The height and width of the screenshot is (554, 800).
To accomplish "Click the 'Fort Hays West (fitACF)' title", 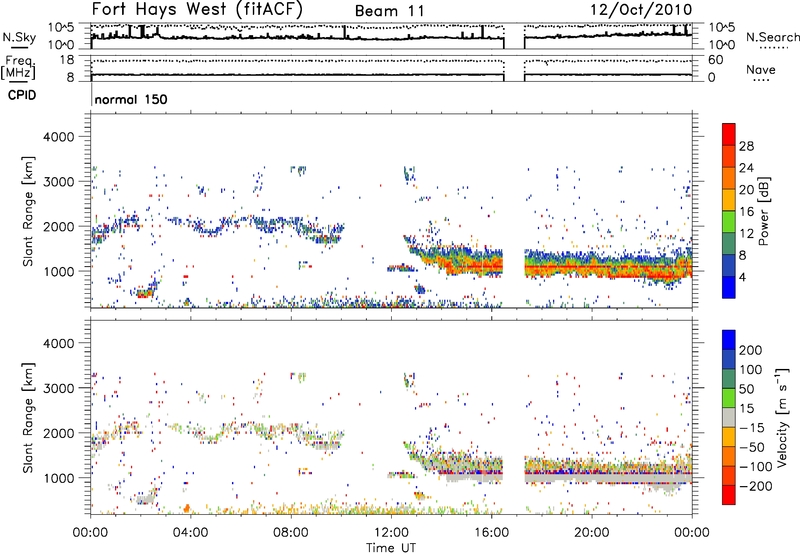I will click(197, 9).
